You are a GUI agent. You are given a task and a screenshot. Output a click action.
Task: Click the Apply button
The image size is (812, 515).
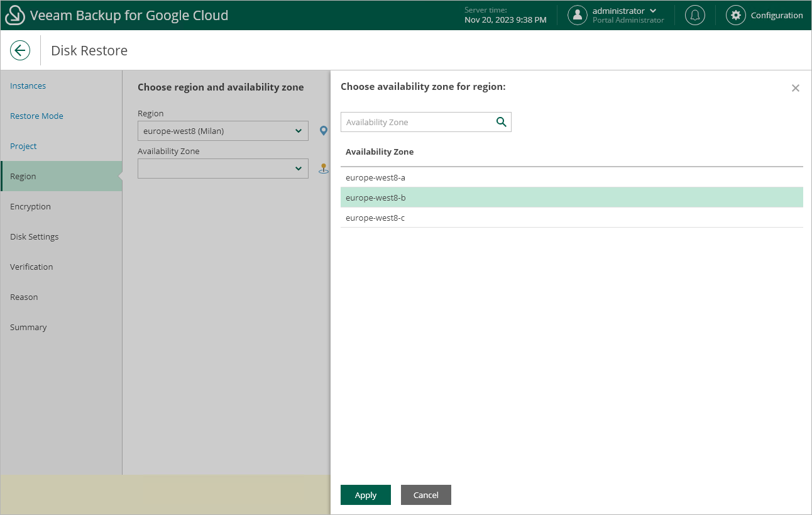tap(366, 495)
